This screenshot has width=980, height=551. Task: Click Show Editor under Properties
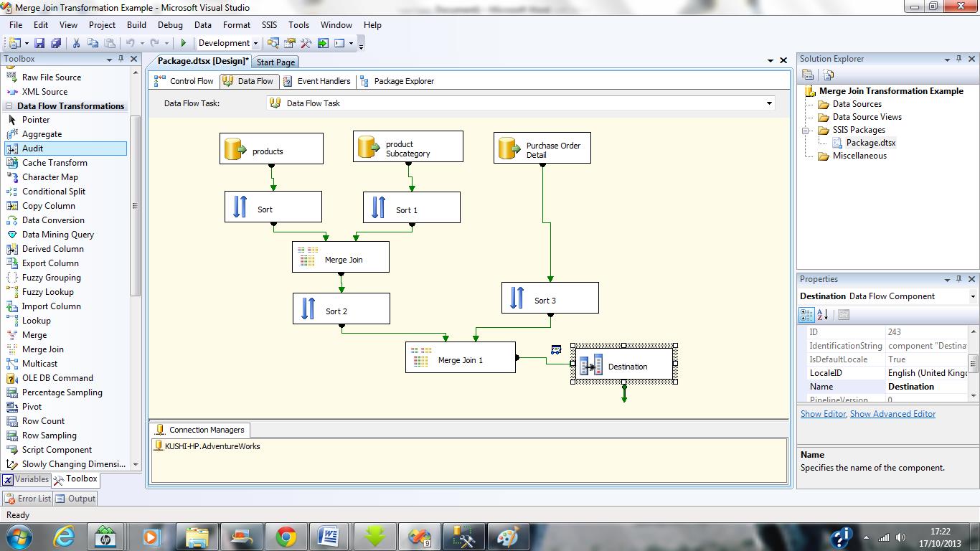pos(822,413)
